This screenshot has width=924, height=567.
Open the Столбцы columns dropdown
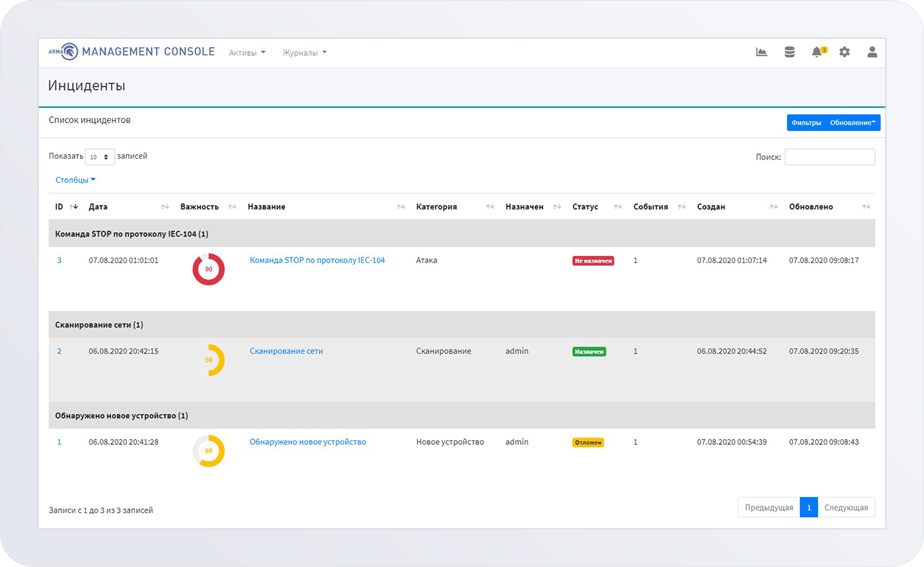(x=75, y=180)
